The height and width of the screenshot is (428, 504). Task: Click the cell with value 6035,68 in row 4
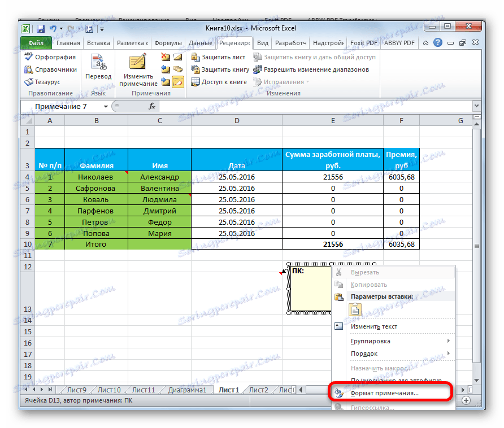click(402, 177)
